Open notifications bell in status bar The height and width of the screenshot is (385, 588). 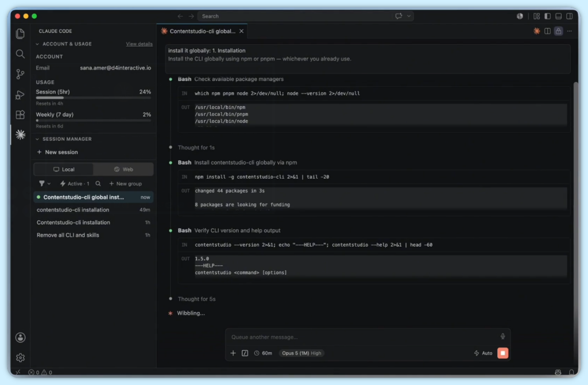(571, 372)
